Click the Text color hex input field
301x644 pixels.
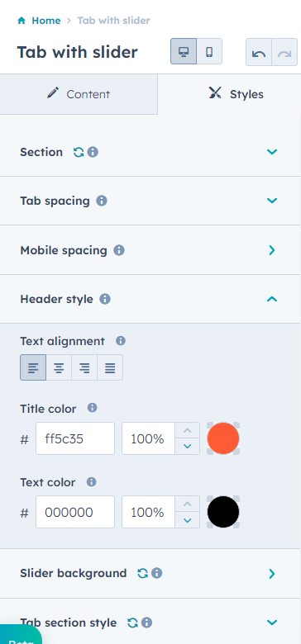click(x=75, y=512)
